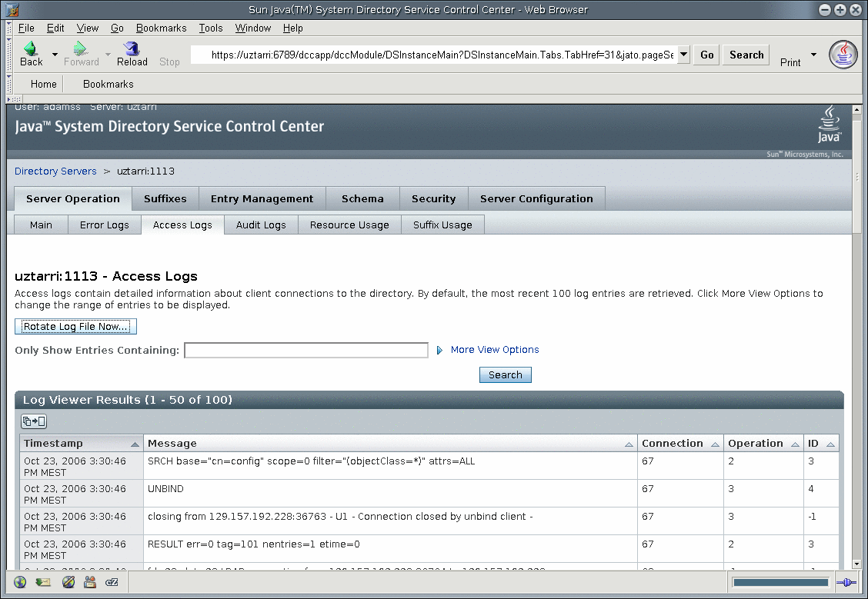Viewport: 868px width, 599px height.
Task: Click the Only Show Entries Containing field
Action: (x=306, y=350)
